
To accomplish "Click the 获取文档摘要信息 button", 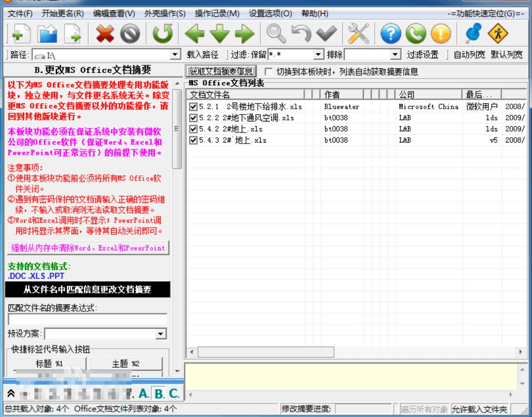I will pyautogui.click(x=221, y=71).
